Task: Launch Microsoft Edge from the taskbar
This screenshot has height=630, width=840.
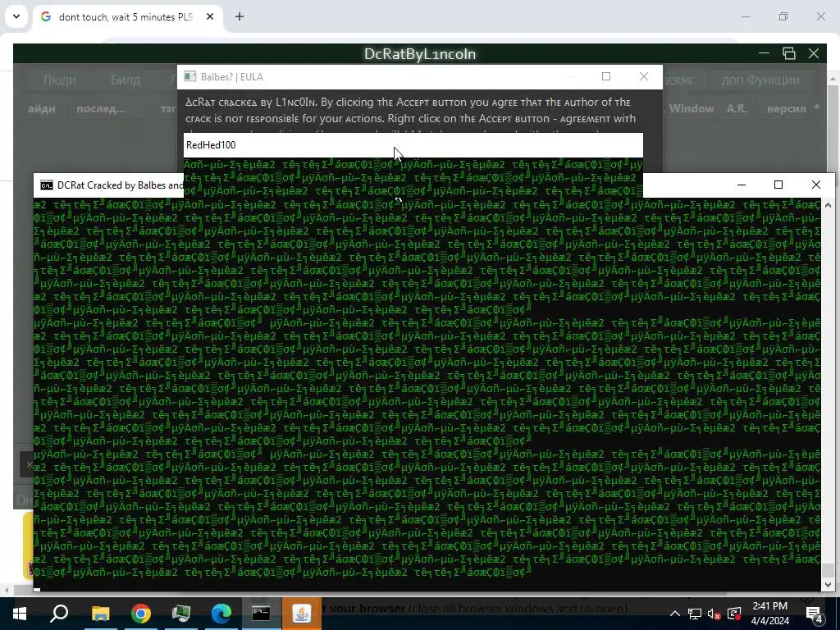Action: (x=221, y=614)
